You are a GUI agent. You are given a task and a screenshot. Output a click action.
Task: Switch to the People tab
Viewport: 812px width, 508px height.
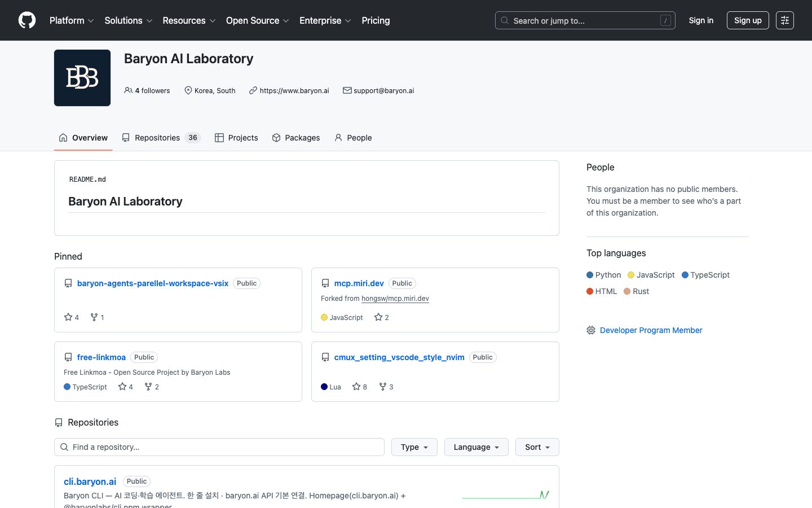tap(353, 138)
